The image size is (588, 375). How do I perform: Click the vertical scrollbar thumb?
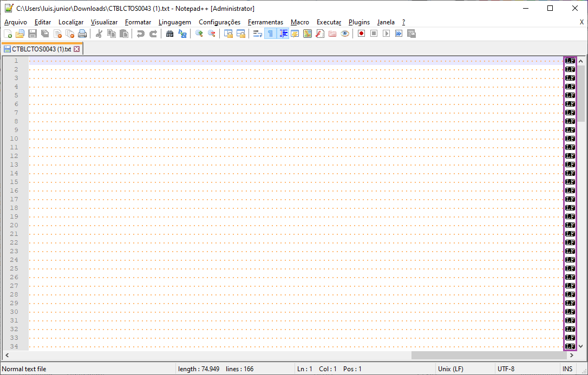(581, 93)
